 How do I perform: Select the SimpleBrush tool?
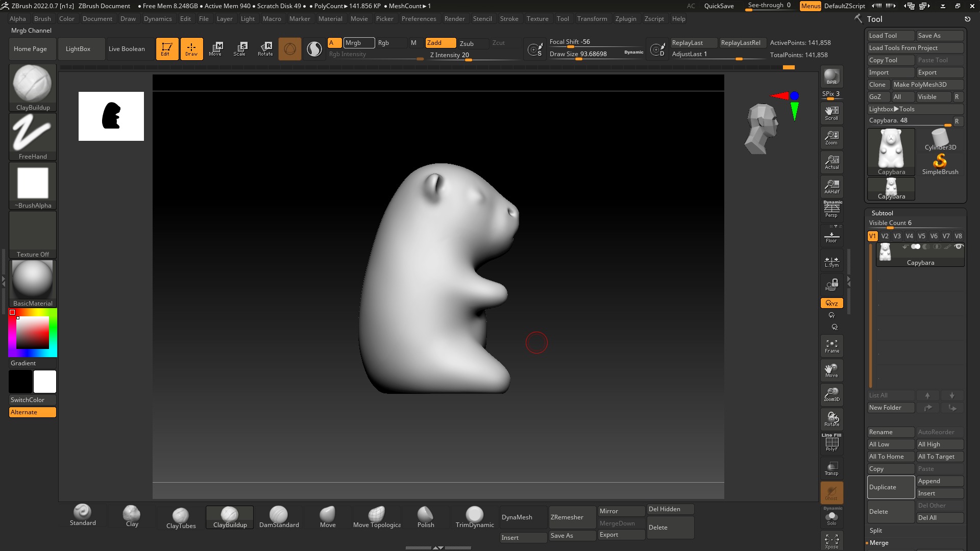click(x=940, y=164)
